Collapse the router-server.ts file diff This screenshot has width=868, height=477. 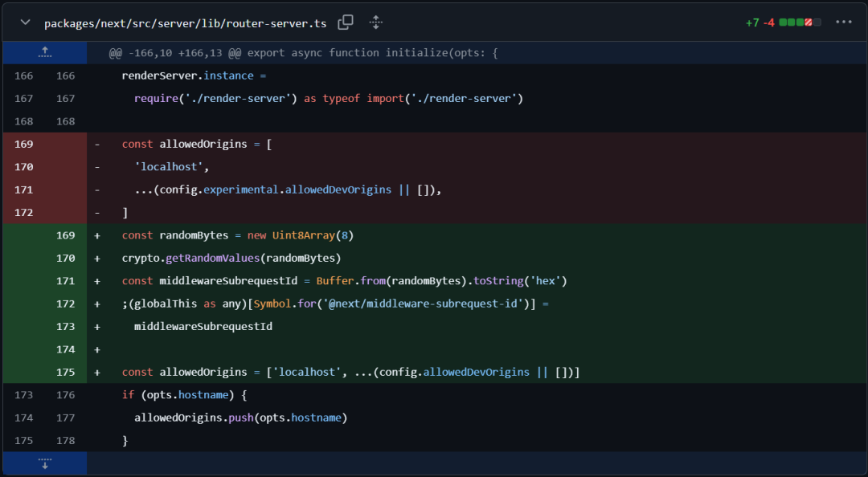click(25, 22)
